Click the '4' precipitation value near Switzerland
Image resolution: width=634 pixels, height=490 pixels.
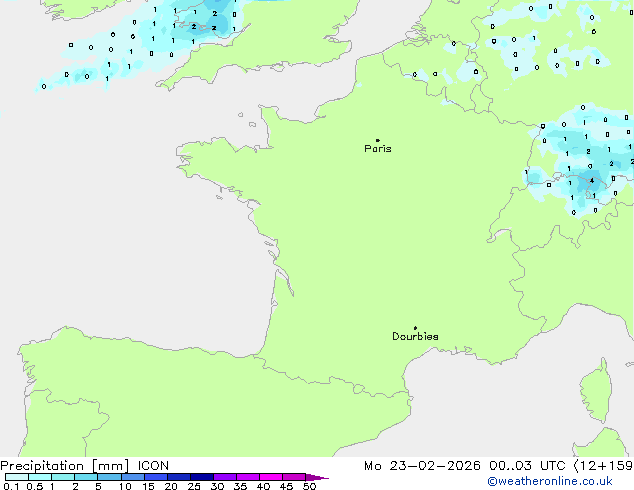click(592, 180)
